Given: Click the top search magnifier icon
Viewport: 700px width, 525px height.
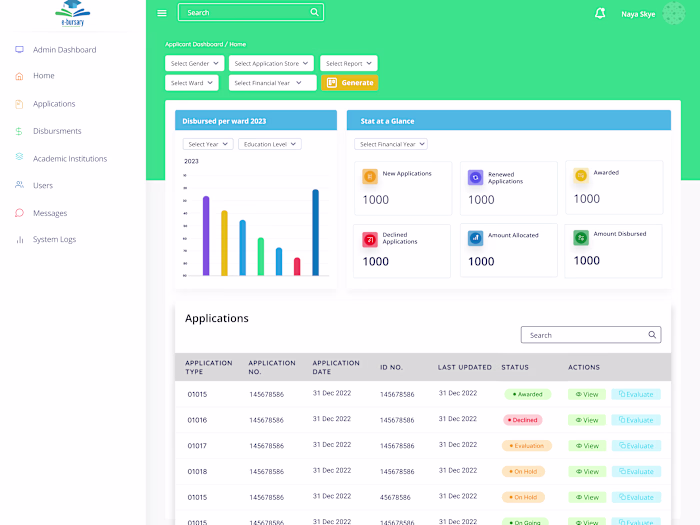Looking at the screenshot, I should click(x=314, y=12).
